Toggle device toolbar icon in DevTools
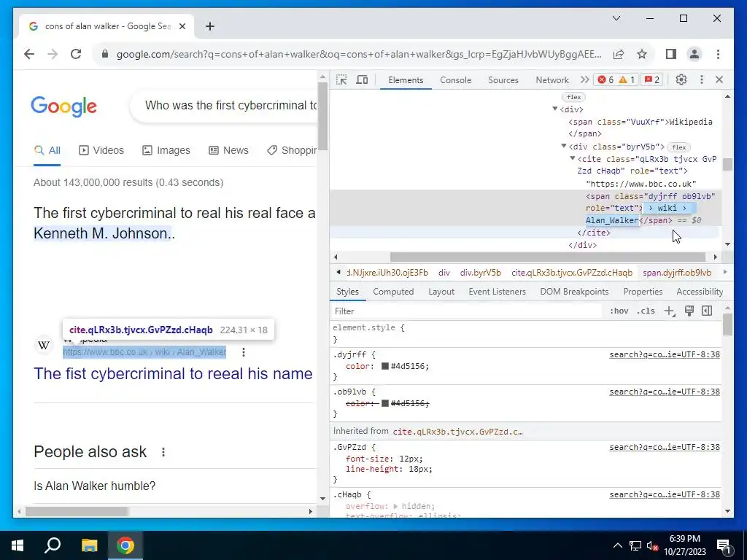The image size is (747, 560). [x=362, y=80]
